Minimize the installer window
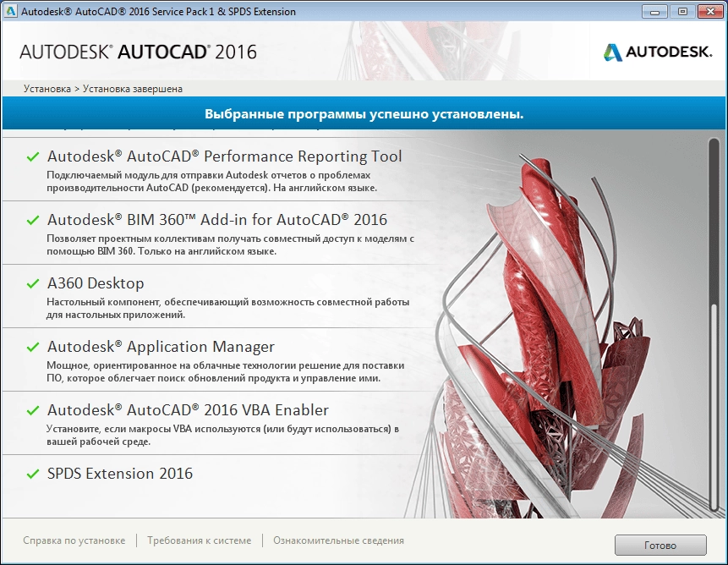Image resolution: width=728 pixels, height=565 pixels. click(x=655, y=12)
